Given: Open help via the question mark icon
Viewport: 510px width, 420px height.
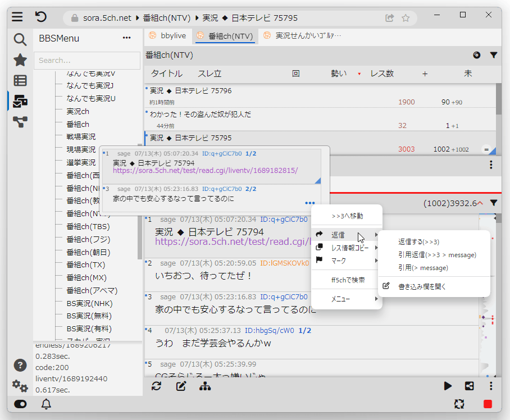Looking at the screenshot, I should pos(20,365).
